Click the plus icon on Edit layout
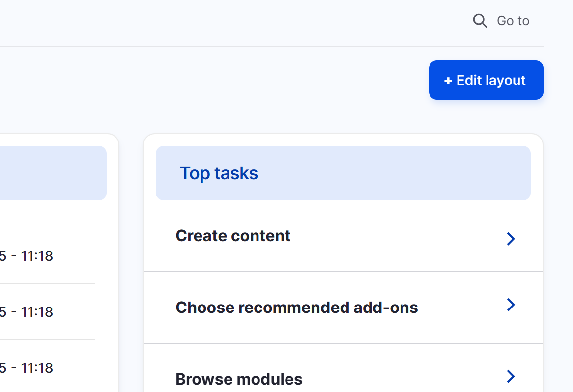 coord(448,81)
